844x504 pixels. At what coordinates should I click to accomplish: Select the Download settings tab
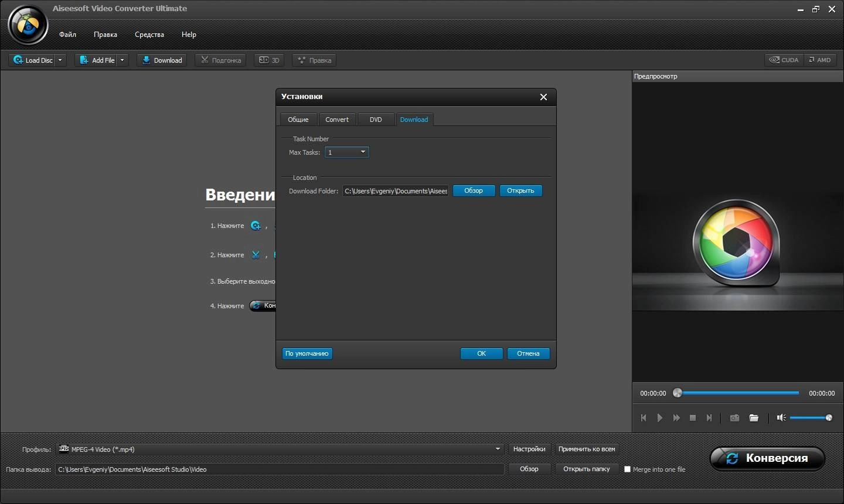(414, 120)
